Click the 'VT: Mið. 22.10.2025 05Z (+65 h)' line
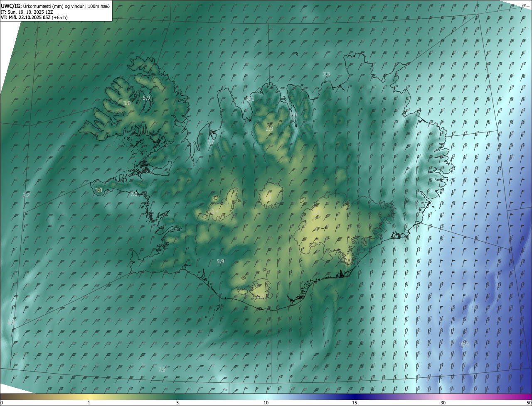532x406 pixels. pos(34,17)
